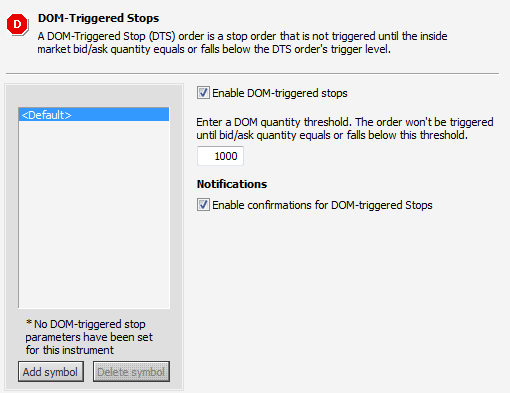Click the Add symbol button
The height and width of the screenshot is (393, 510).
coord(51,372)
